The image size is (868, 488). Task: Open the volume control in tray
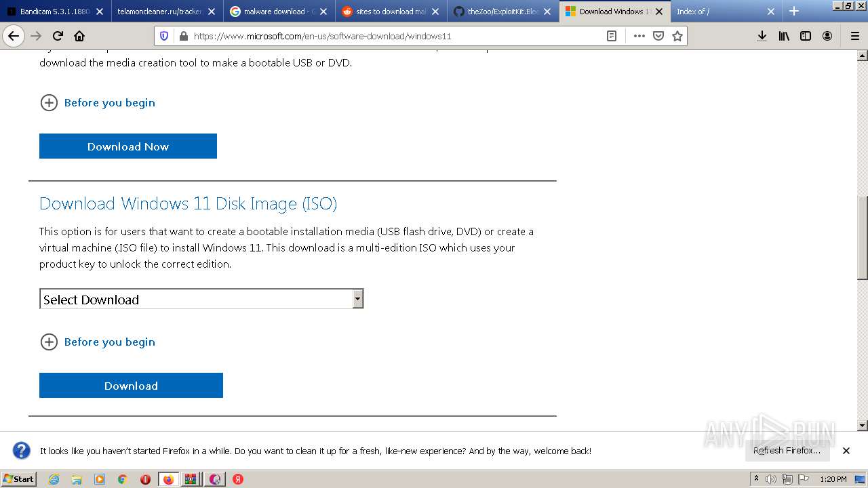(771, 479)
